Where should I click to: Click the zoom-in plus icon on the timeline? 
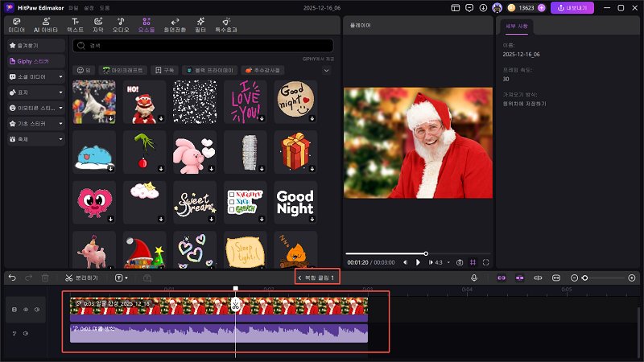pyautogui.click(x=632, y=278)
